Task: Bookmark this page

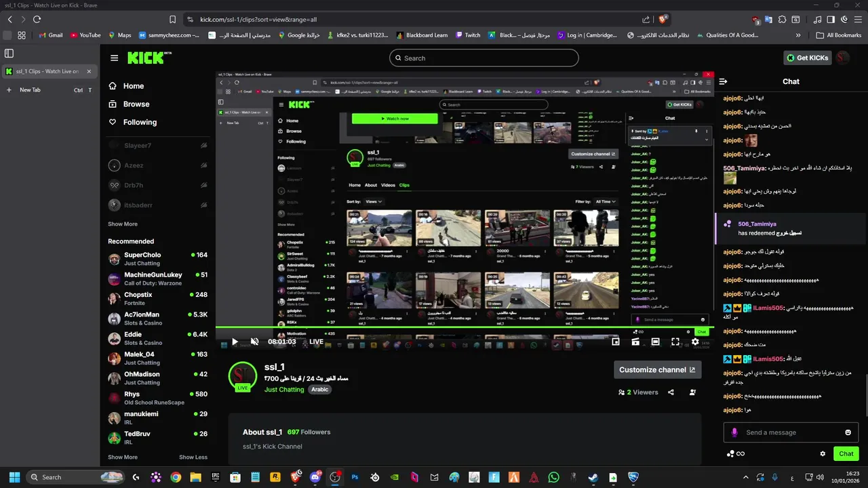Action: (173, 20)
